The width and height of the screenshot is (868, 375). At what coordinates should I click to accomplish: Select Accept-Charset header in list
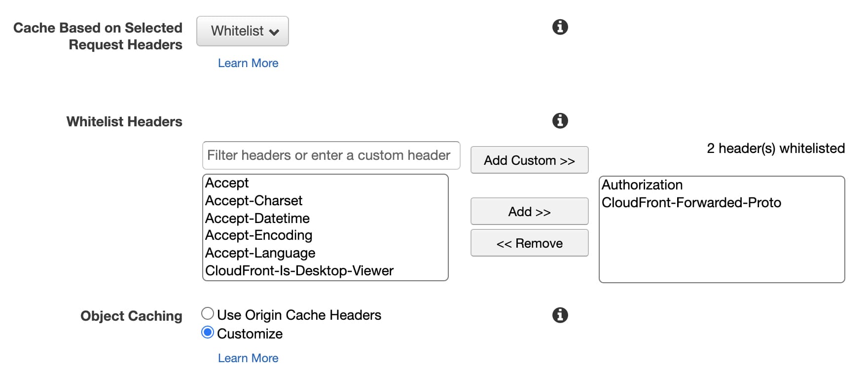coord(254,201)
